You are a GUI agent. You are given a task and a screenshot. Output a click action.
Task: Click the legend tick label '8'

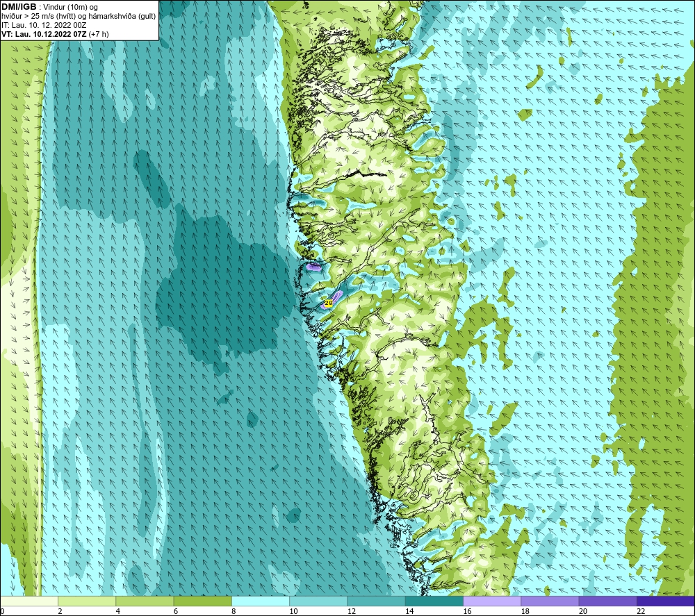tap(234, 611)
